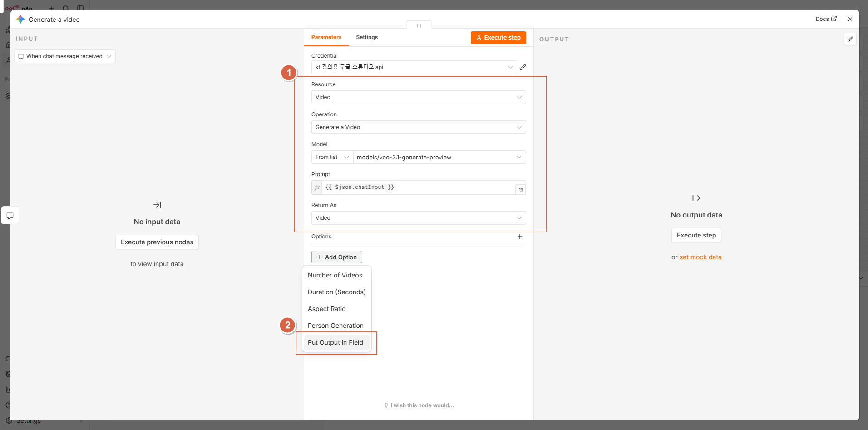Click the orange Execute step button
This screenshot has height=430, width=868.
[x=498, y=38]
